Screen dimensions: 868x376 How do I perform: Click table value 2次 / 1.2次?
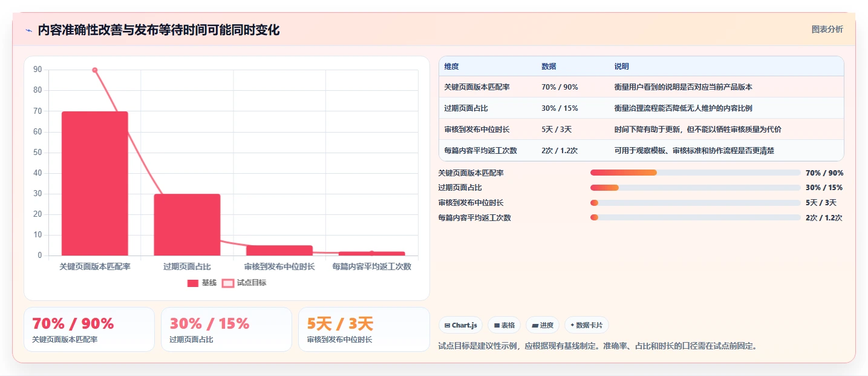[x=560, y=151]
